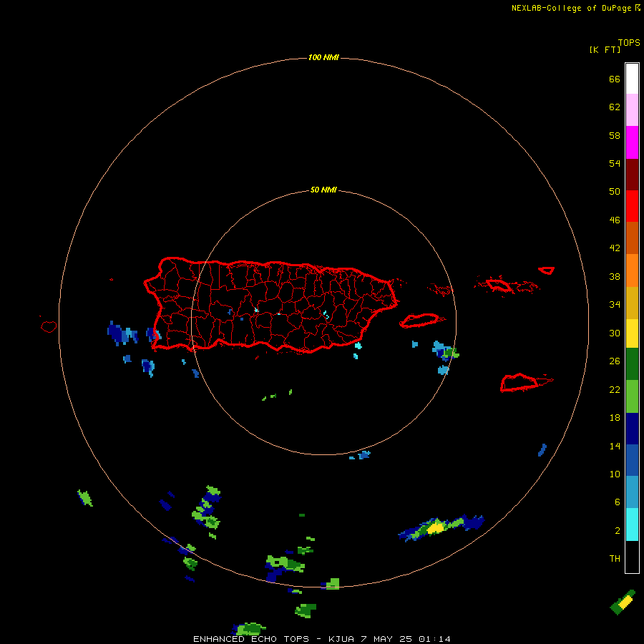Click the legend value "22"
The height and width of the screenshot is (644, 644).
click(x=615, y=389)
